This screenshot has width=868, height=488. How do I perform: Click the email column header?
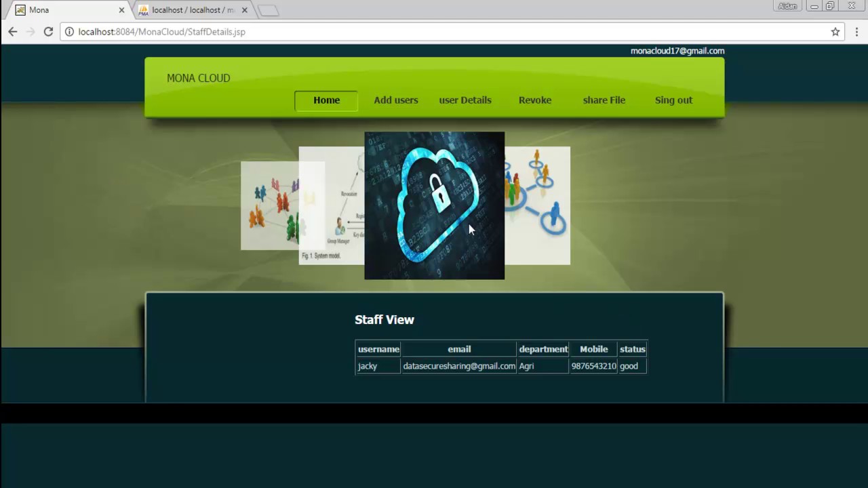pyautogui.click(x=459, y=349)
